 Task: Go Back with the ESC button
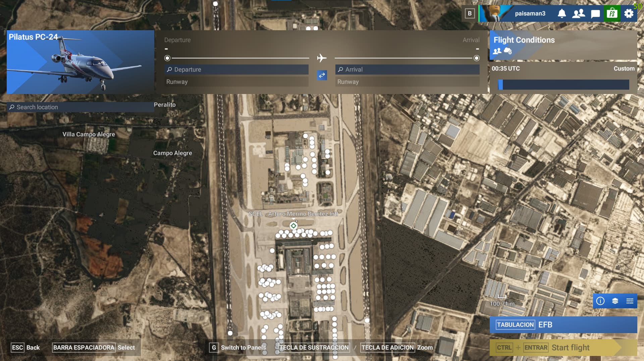point(25,348)
